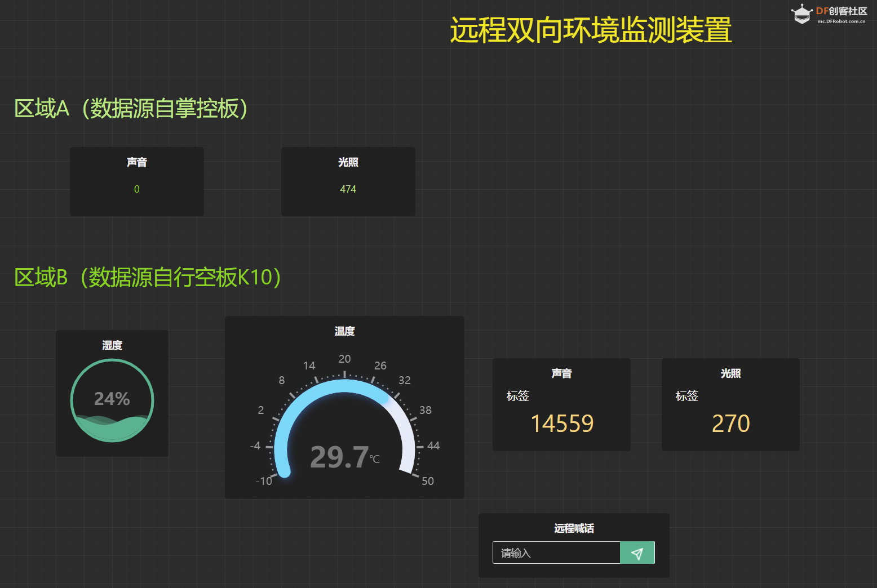This screenshot has height=588, width=877.
Task: Click the Area A 光照 value 474
Action: [348, 189]
